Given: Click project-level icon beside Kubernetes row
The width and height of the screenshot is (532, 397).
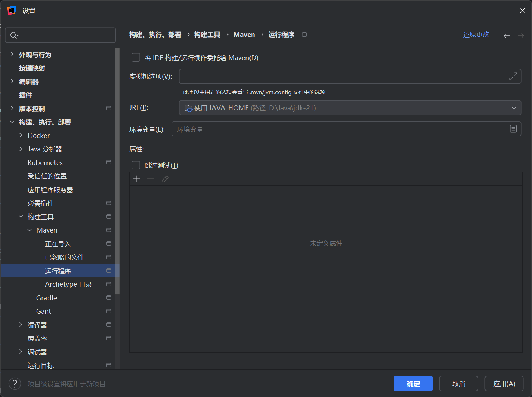Looking at the screenshot, I should (108, 162).
